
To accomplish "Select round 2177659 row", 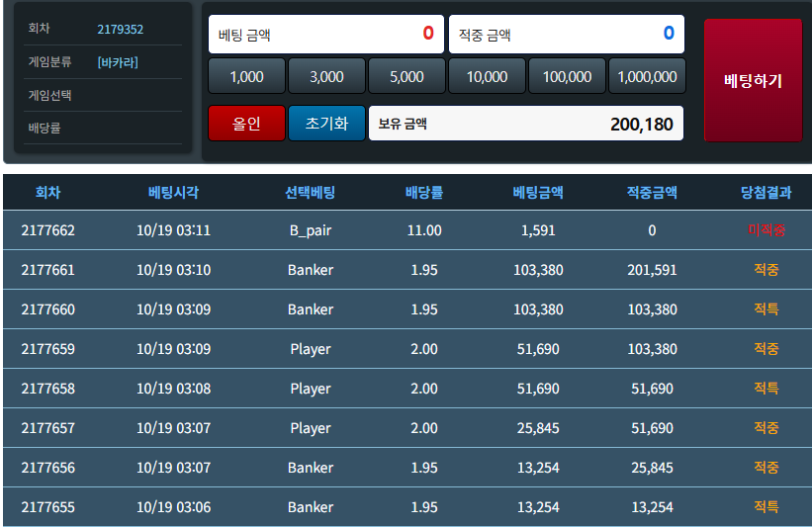I will (x=407, y=349).
